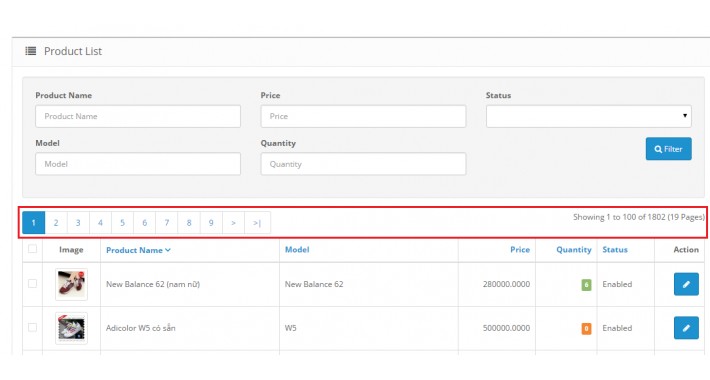Go to pagination page 2
710x380 pixels.
[56, 223]
